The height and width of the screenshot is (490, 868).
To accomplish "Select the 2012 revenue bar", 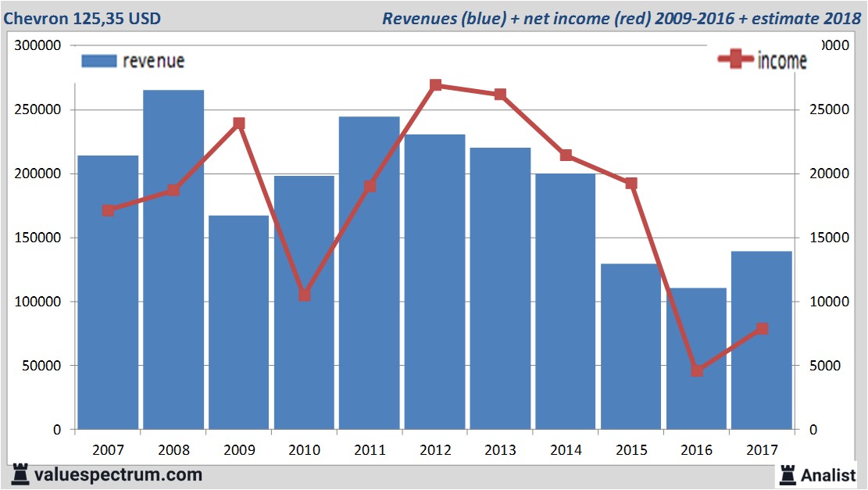I will click(x=434, y=282).
